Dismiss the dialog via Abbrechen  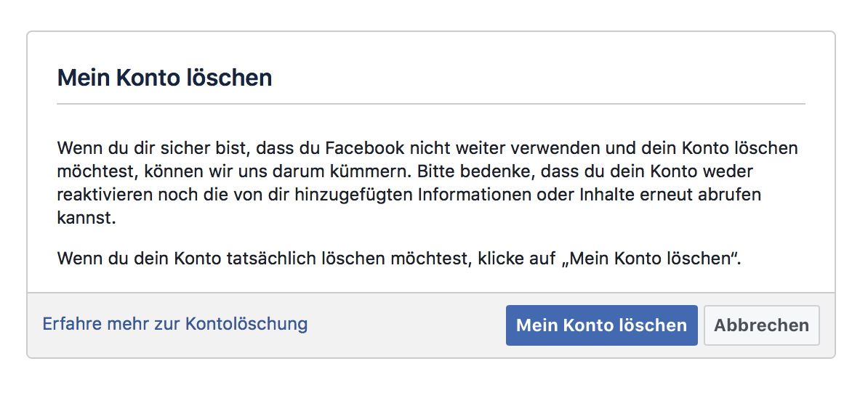click(x=762, y=325)
